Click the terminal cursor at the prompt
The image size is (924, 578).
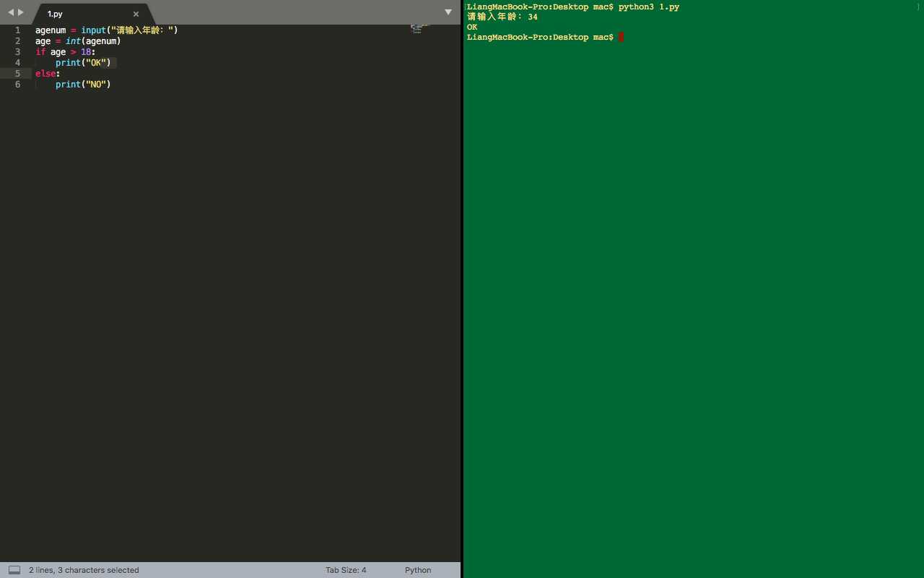pyautogui.click(x=621, y=37)
